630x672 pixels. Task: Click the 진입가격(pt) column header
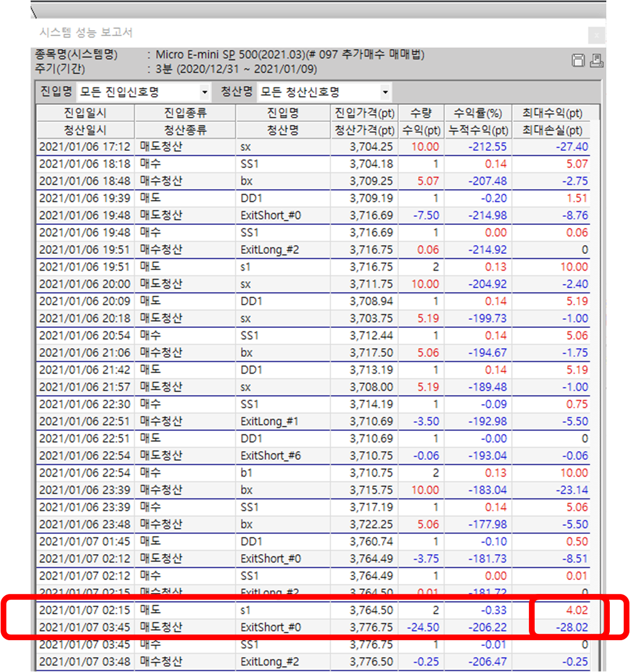coord(364,113)
